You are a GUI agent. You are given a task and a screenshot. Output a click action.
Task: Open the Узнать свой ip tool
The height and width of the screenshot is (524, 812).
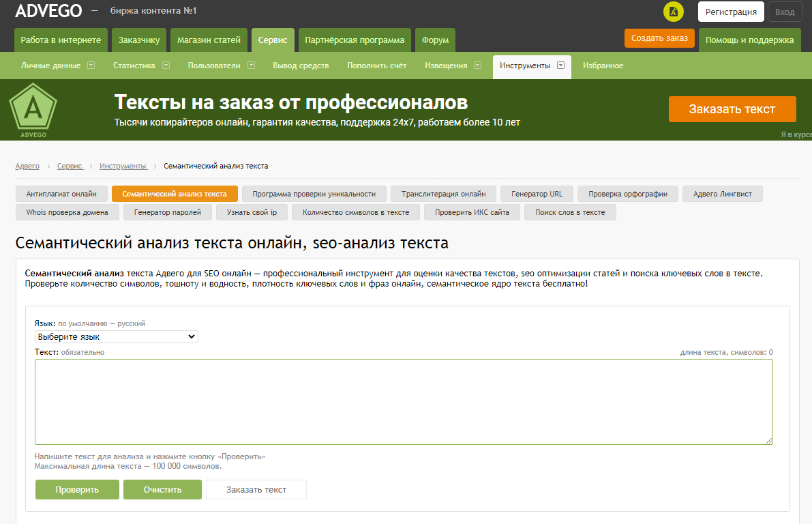tap(252, 212)
